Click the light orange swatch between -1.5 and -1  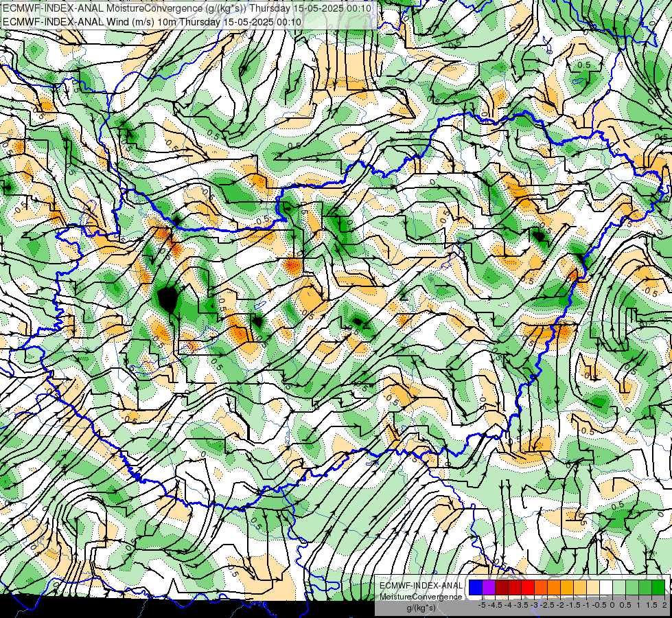[x=580, y=587]
